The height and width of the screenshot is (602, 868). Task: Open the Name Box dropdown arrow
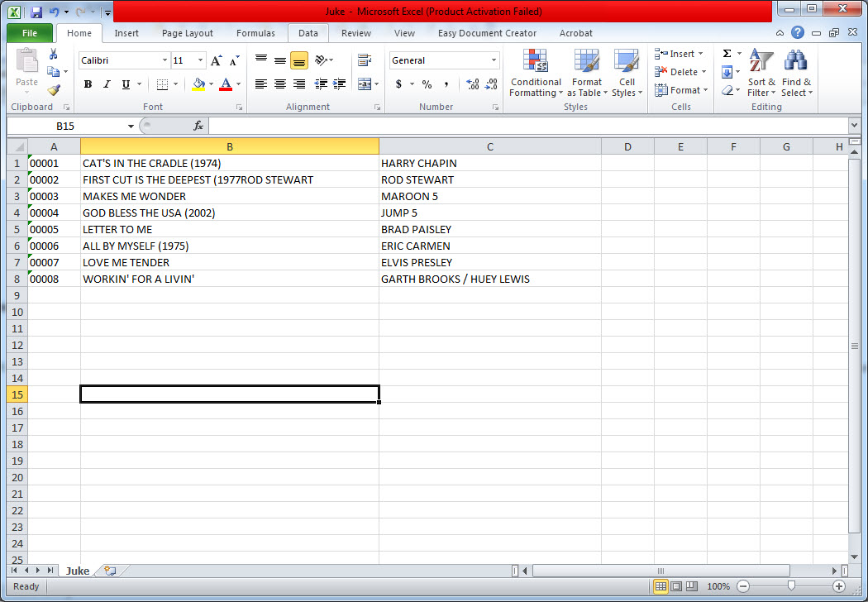pyautogui.click(x=131, y=126)
